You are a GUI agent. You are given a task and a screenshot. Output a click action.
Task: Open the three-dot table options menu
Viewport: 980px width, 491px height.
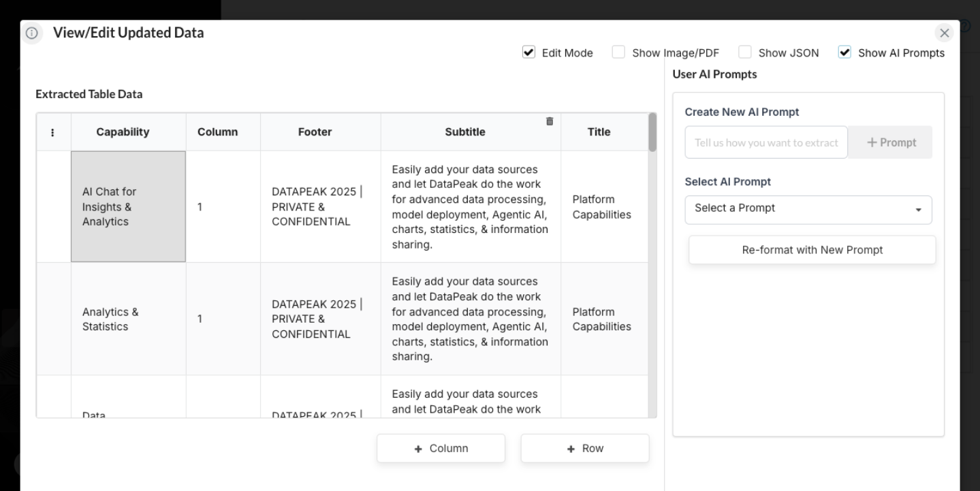53,132
